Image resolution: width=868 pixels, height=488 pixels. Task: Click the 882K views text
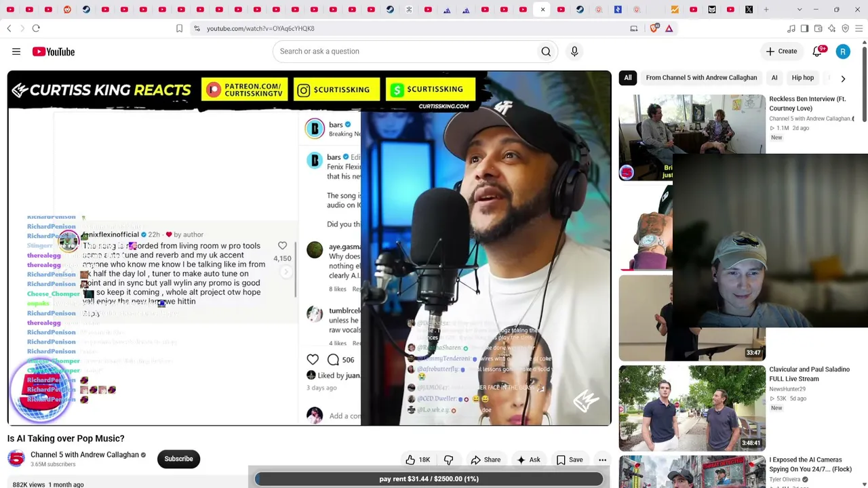click(27, 485)
